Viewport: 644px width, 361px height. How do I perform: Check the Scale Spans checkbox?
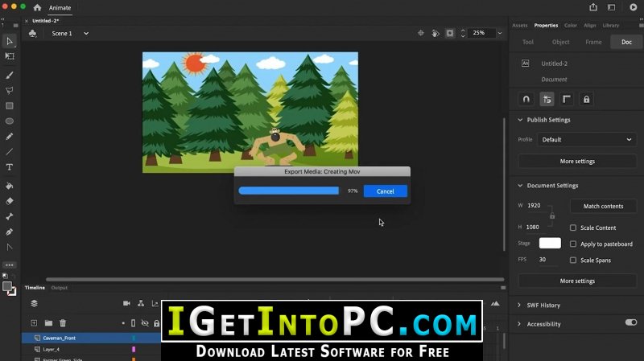pyautogui.click(x=573, y=260)
